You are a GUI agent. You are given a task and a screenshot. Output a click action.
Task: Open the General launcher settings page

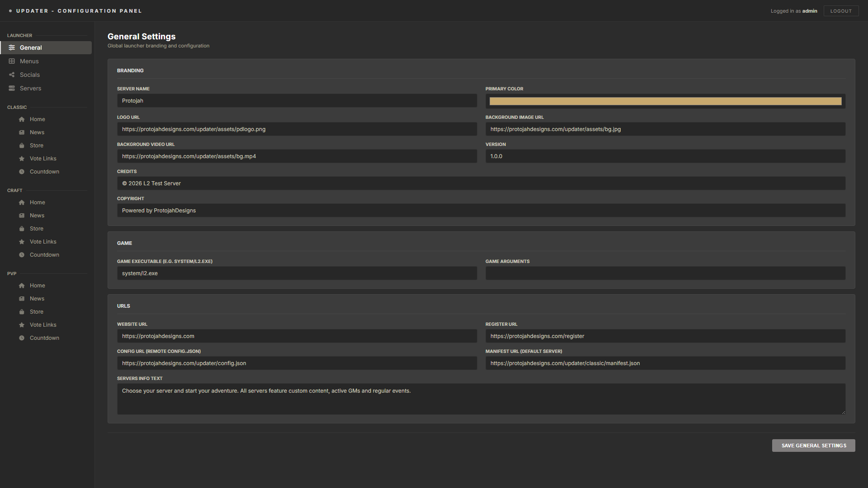[46, 47]
